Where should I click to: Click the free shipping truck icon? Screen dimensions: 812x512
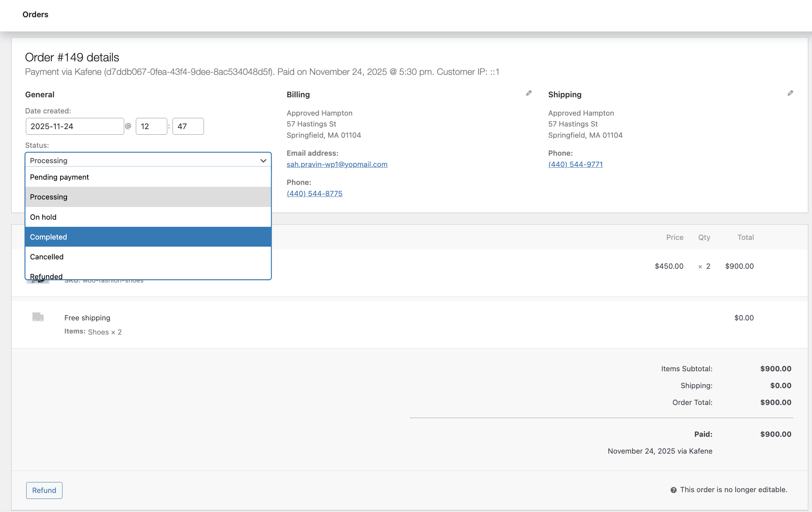pyautogui.click(x=38, y=317)
